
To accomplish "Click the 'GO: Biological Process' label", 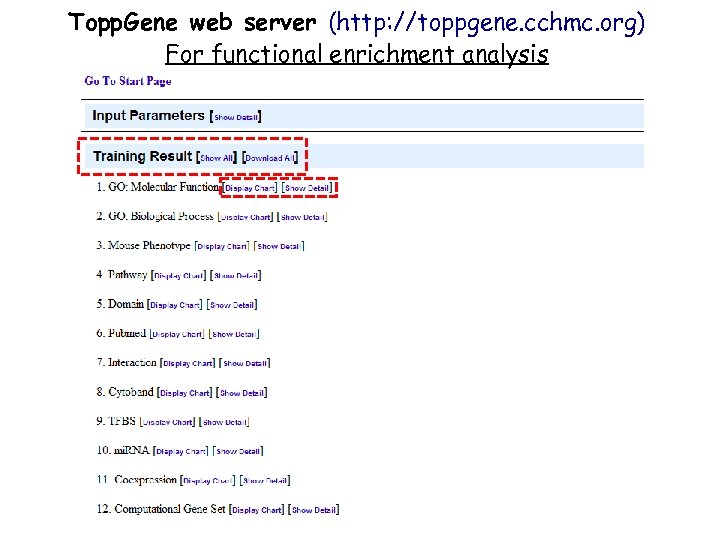I will 161,216.
